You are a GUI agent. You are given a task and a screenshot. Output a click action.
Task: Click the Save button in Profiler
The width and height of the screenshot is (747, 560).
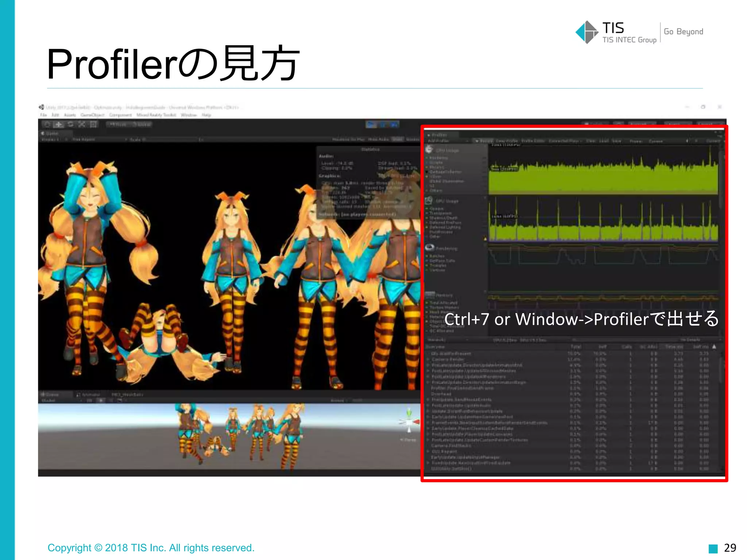click(617, 141)
